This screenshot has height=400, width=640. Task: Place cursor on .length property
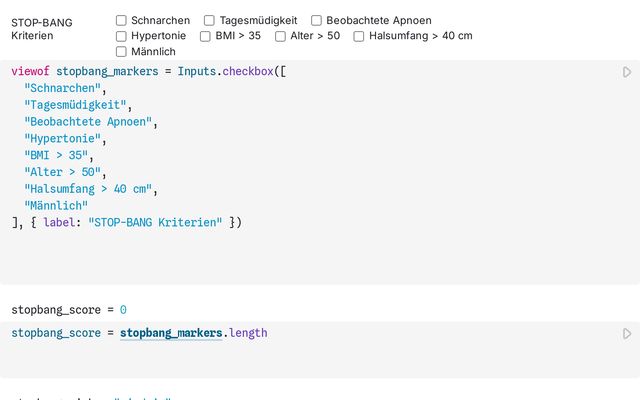tap(246, 333)
